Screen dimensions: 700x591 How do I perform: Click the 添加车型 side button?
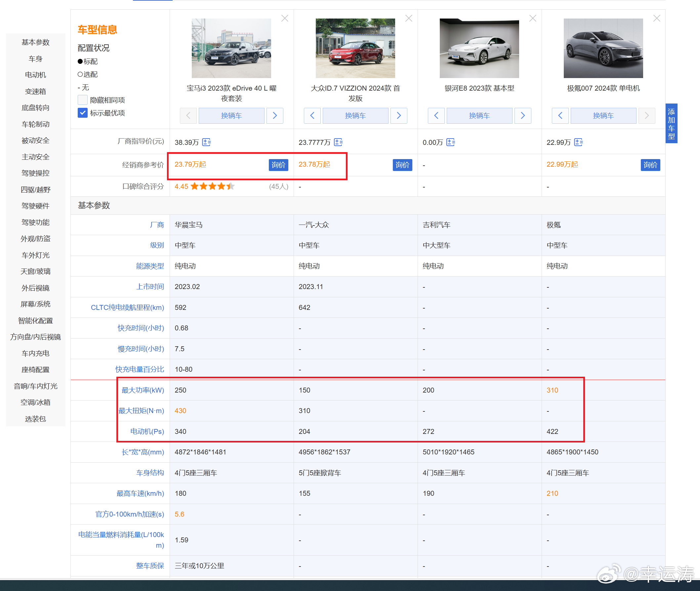(671, 124)
